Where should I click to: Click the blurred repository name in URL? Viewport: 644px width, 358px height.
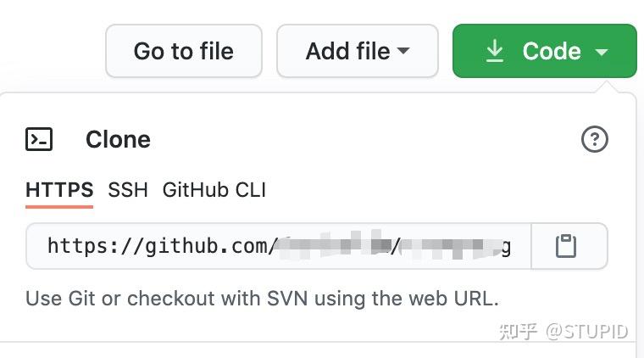(450, 246)
